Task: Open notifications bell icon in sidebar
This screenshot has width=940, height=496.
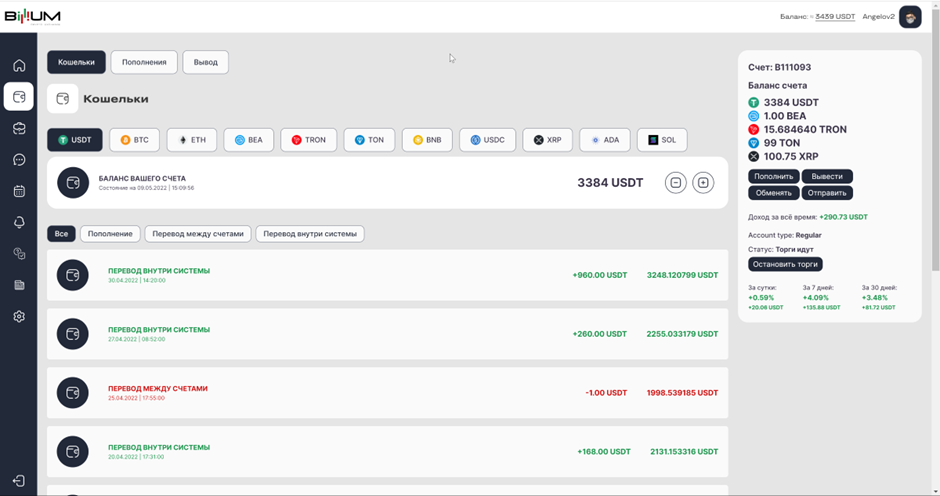Action: pos(19,223)
